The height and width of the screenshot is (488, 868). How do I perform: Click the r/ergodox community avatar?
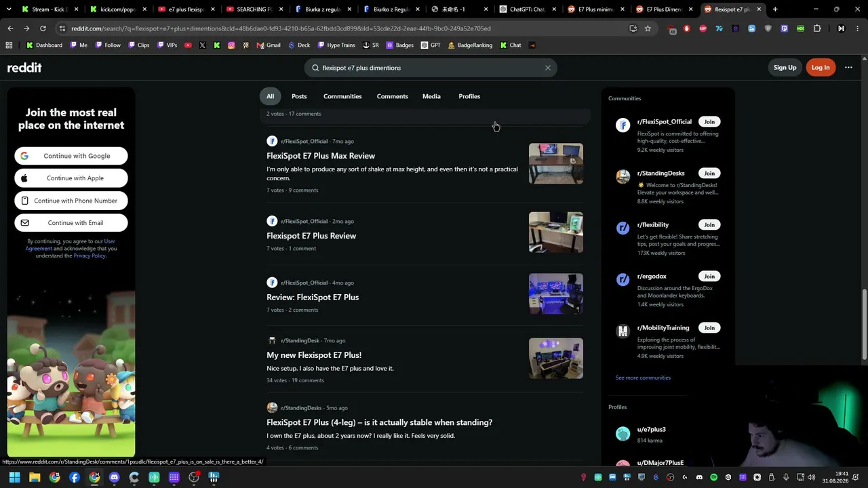point(623,280)
